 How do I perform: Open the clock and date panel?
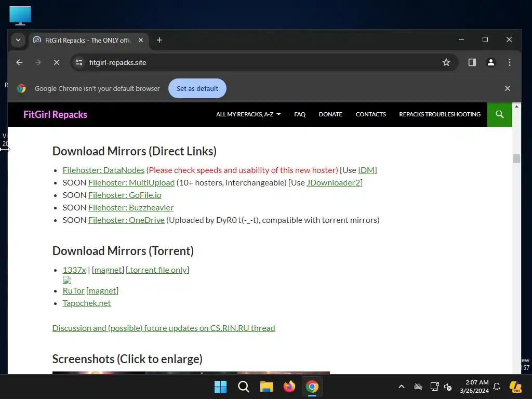click(474, 387)
